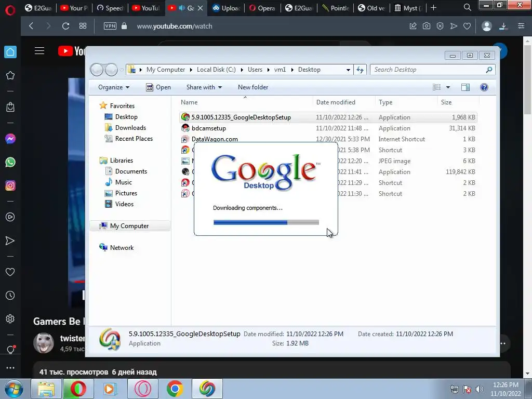Show Opera downloads panel
This screenshot has width=532, height=399.
click(503, 26)
